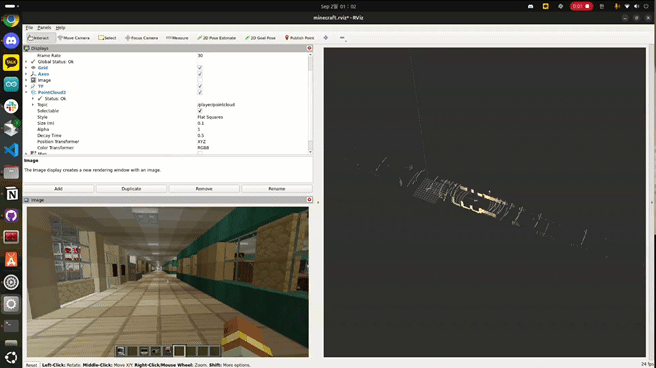The height and width of the screenshot is (368, 656).
Task: Select the 2D Goal Pose tool
Action: click(x=260, y=38)
